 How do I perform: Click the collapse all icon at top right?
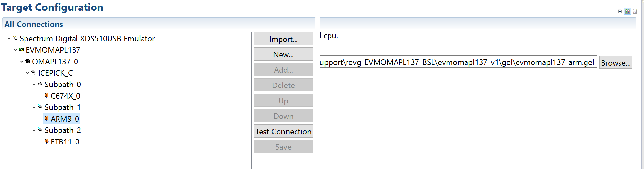tap(620, 11)
